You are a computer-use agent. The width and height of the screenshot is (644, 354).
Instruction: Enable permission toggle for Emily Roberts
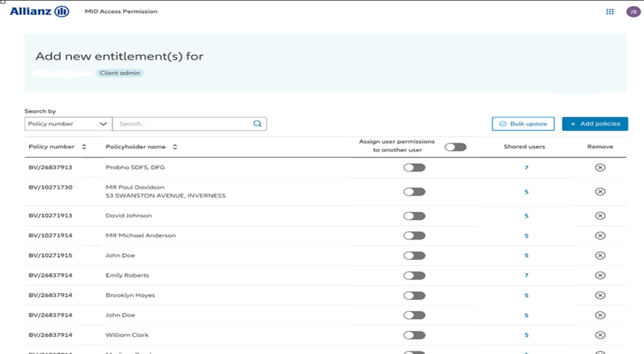[x=415, y=275]
